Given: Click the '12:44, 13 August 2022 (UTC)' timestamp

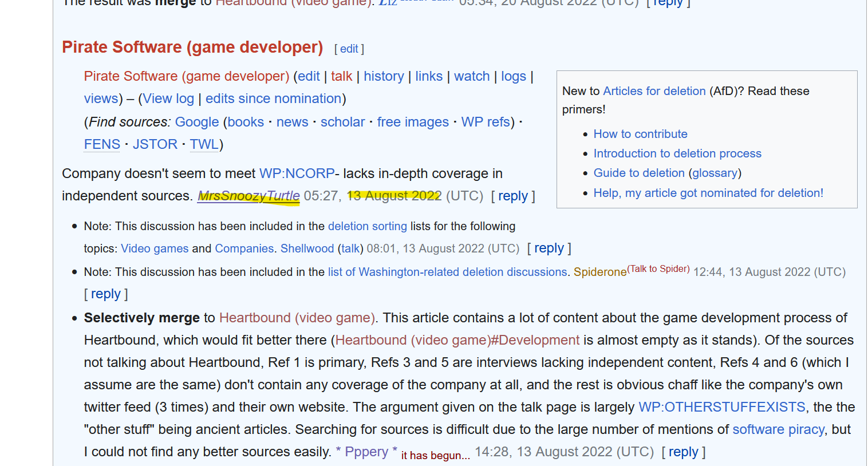Looking at the screenshot, I should click(770, 272).
